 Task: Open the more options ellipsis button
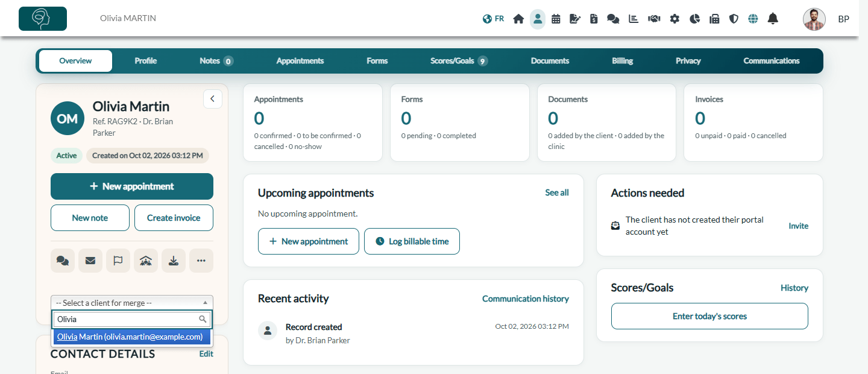tap(201, 261)
